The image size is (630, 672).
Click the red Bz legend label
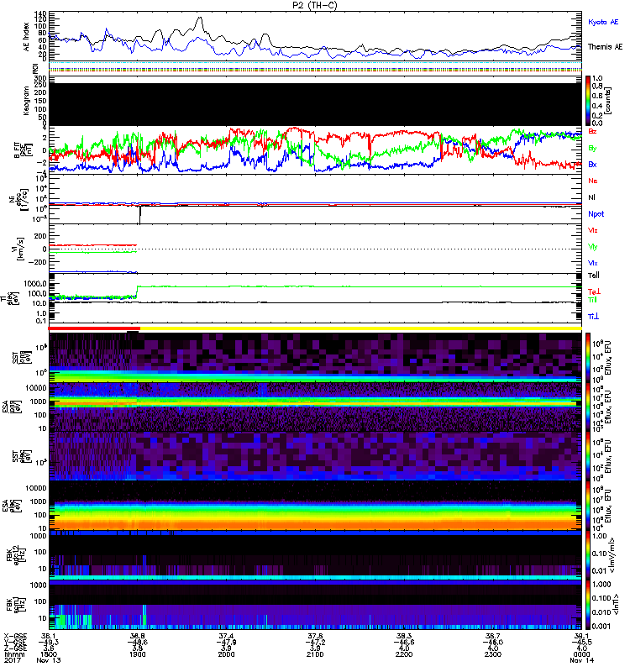[x=593, y=132]
